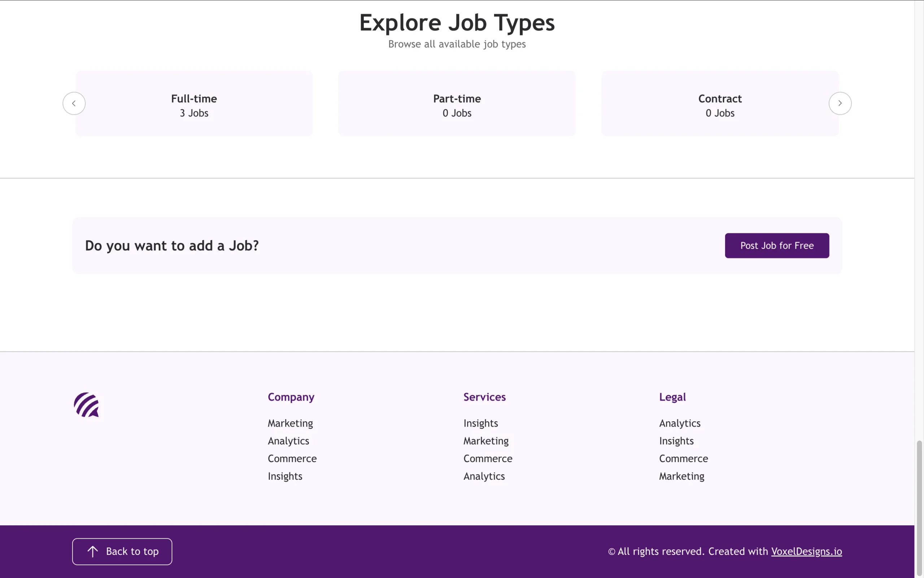Open Marketing link under Company
Viewport: 924px width, 578px height.
click(290, 423)
